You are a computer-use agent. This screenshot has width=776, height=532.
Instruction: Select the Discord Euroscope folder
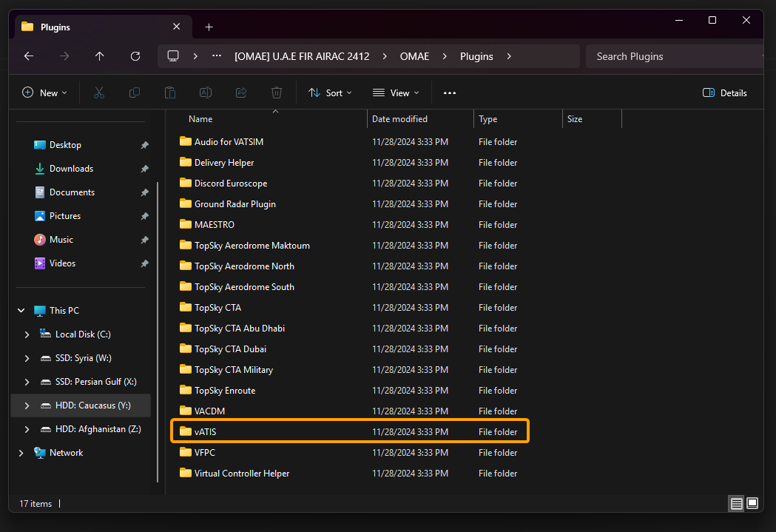point(349,183)
